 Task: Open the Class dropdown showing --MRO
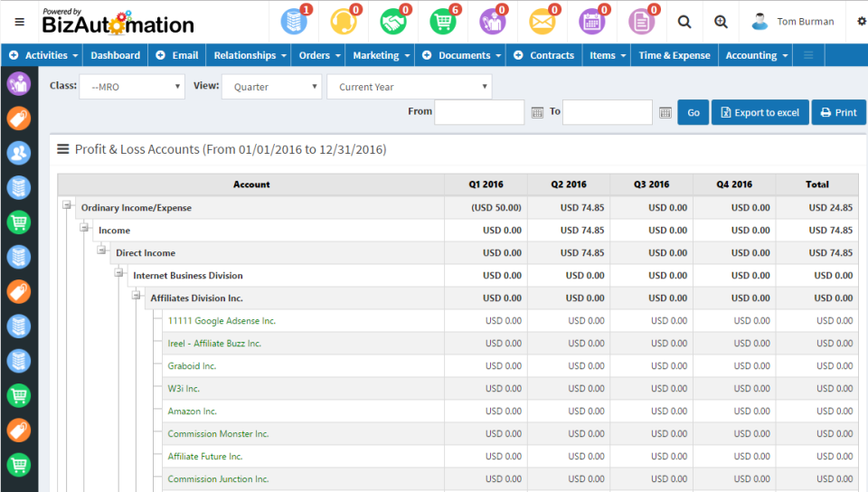coord(131,87)
